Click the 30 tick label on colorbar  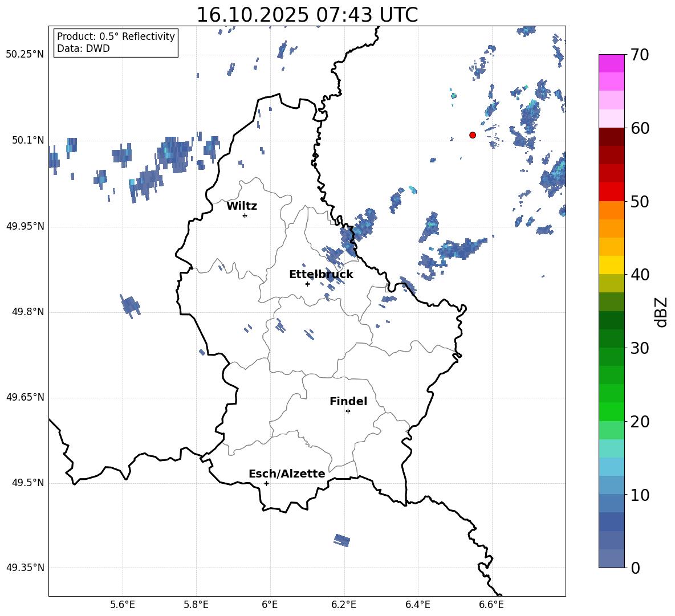639,348
